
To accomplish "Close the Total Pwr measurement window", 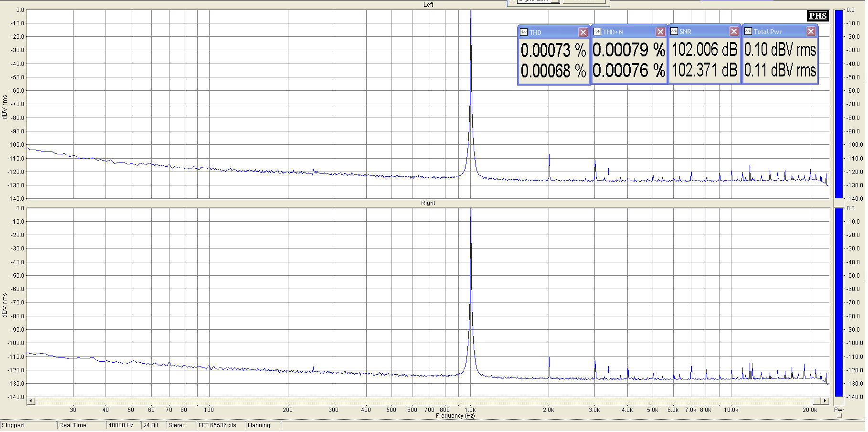I will pos(811,32).
